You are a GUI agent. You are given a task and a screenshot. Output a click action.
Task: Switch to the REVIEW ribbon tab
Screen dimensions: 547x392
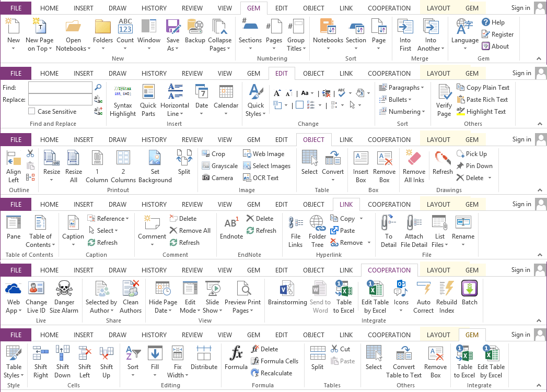[x=192, y=8]
